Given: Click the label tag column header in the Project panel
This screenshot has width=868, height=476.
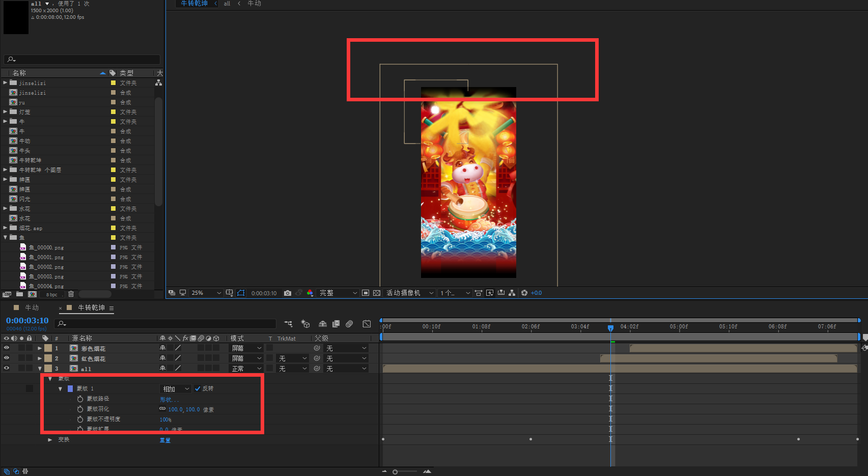Looking at the screenshot, I should click(x=113, y=73).
